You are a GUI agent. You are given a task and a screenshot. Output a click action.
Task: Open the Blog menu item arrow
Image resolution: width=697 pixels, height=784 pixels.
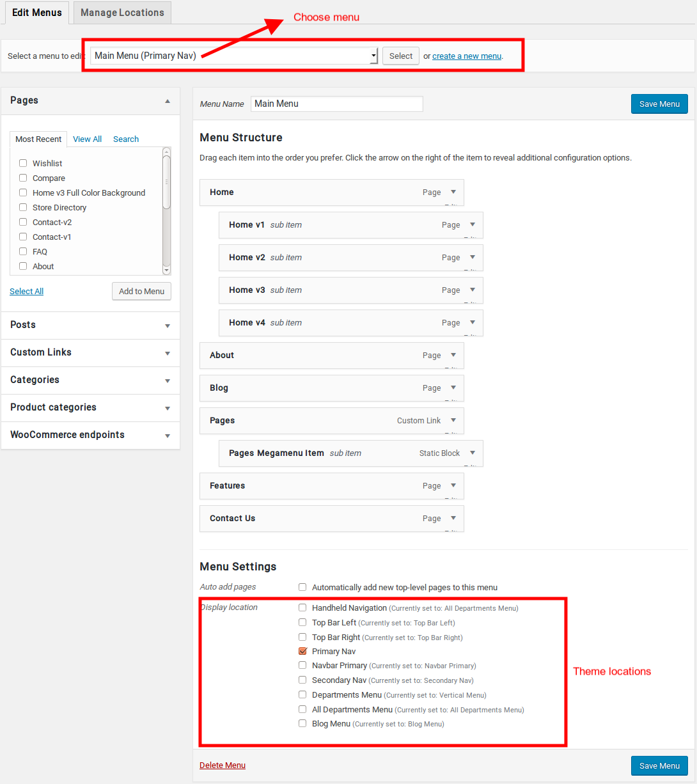click(453, 388)
